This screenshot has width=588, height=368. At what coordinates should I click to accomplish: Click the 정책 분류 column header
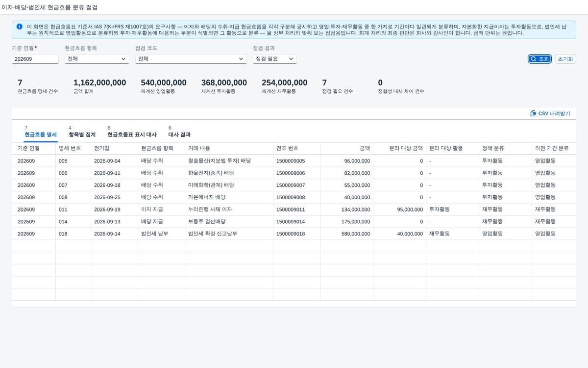(506, 148)
